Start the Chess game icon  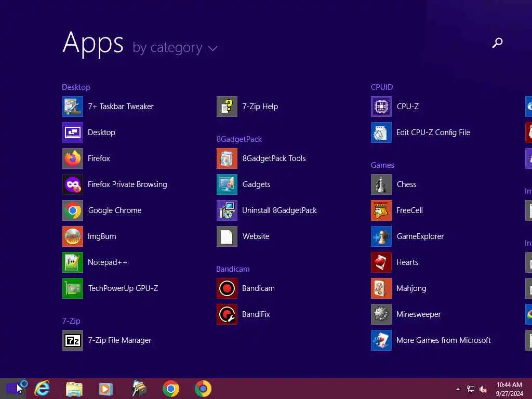(x=381, y=184)
